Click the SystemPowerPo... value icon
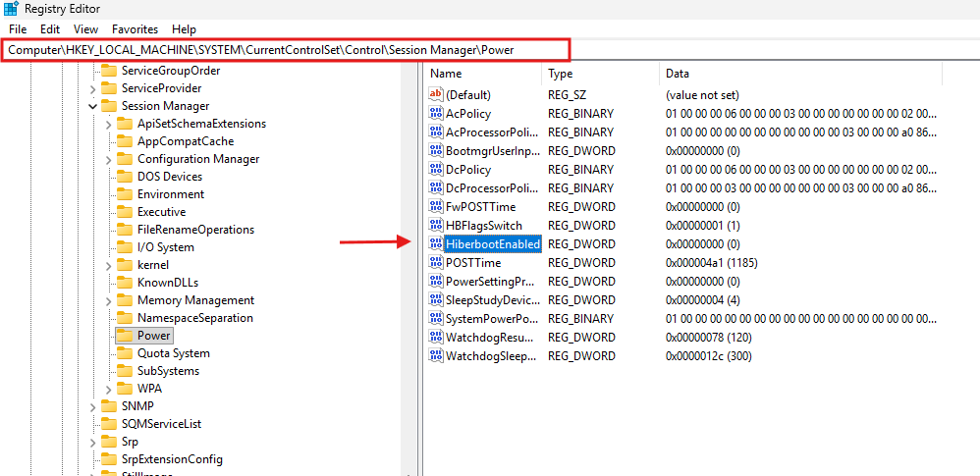The image size is (980, 476). coord(436,319)
